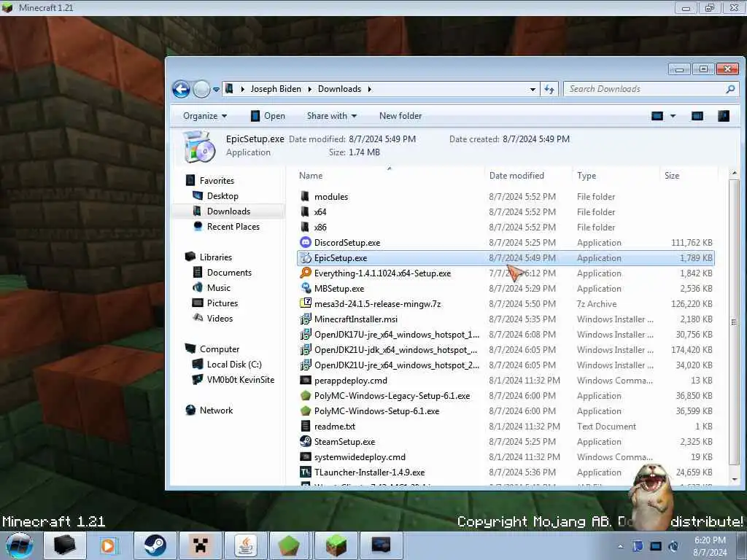Open the recent locations dropdown arrow

[x=216, y=90]
